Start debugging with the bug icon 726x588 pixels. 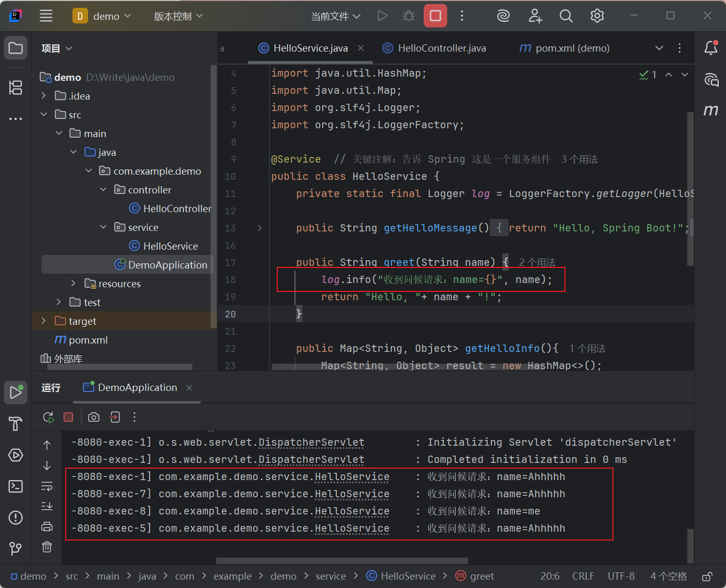click(409, 16)
